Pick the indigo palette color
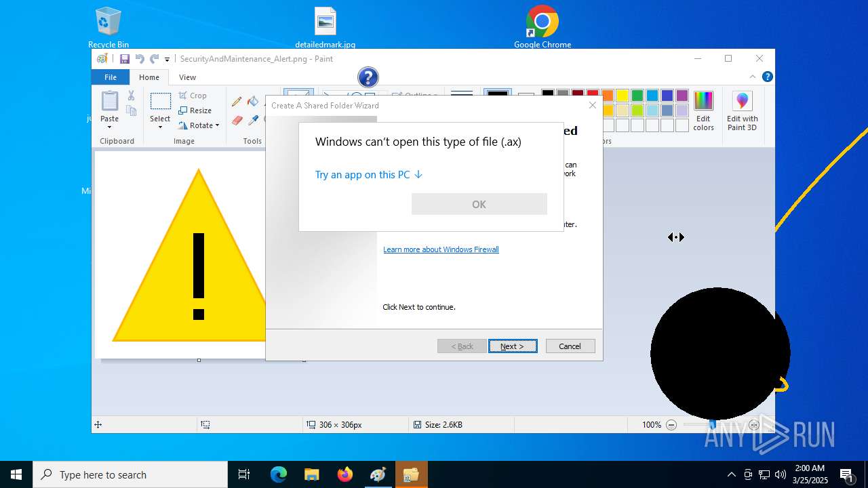This screenshot has width=868, height=488. (x=667, y=96)
